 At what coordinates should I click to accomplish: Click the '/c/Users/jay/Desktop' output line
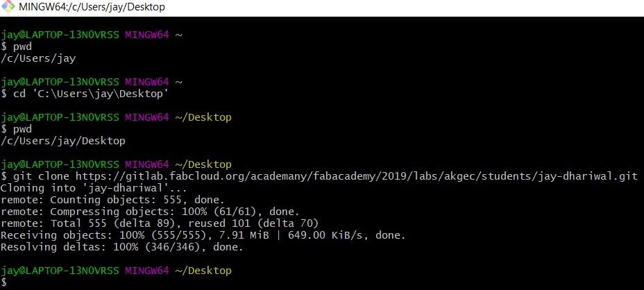(63, 141)
